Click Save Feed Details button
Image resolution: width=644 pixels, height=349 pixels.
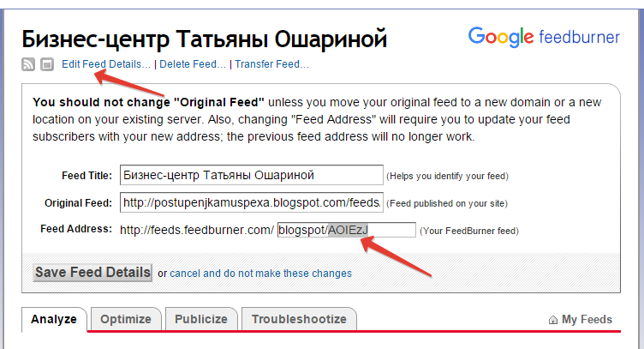tap(92, 272)
